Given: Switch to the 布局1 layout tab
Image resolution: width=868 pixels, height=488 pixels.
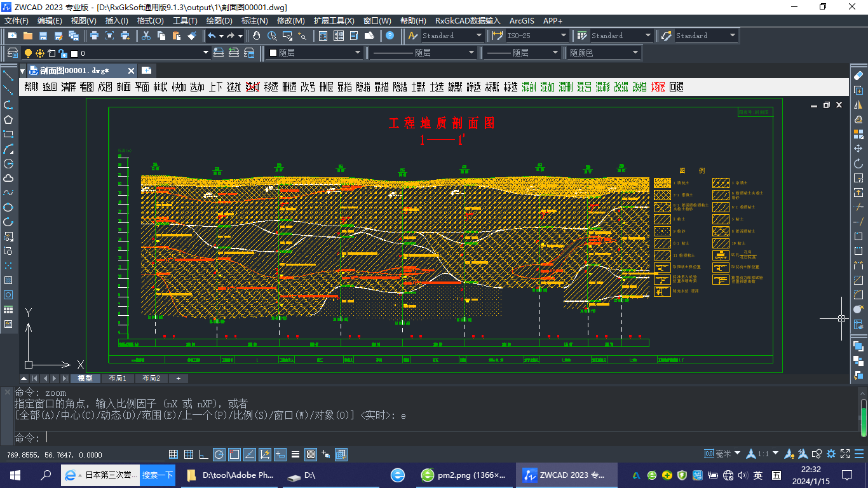Looking at the screenshot, I should click(117, 378).
